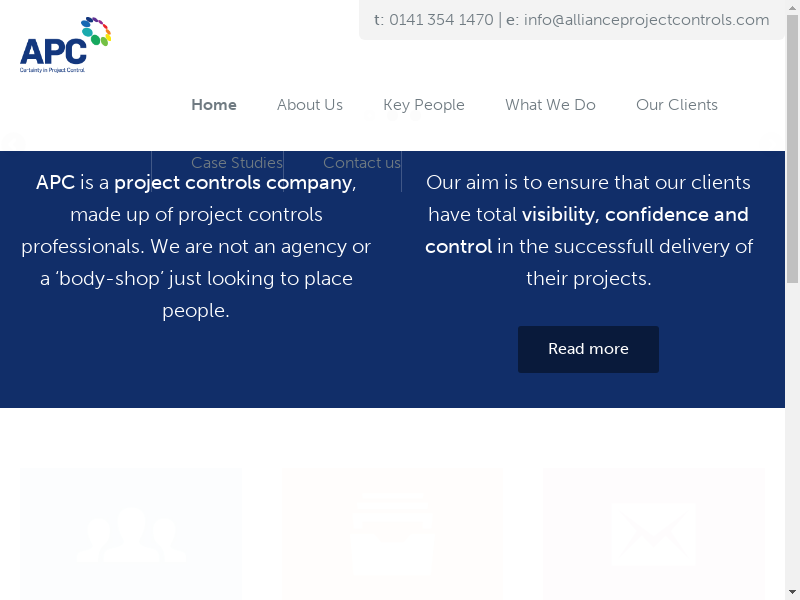Open the About Us page
Image resolution: width=800 pixels, height=600 pixels.
[310, 105]
